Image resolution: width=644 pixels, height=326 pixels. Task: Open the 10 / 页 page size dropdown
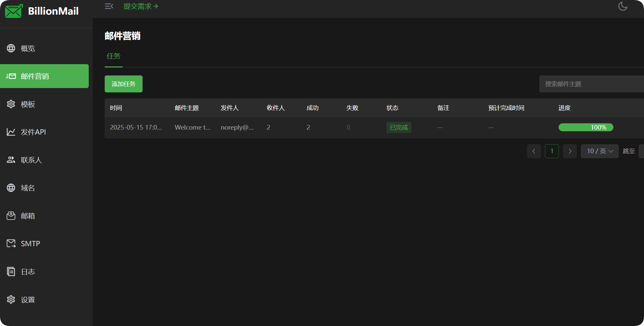pos(600,151)
